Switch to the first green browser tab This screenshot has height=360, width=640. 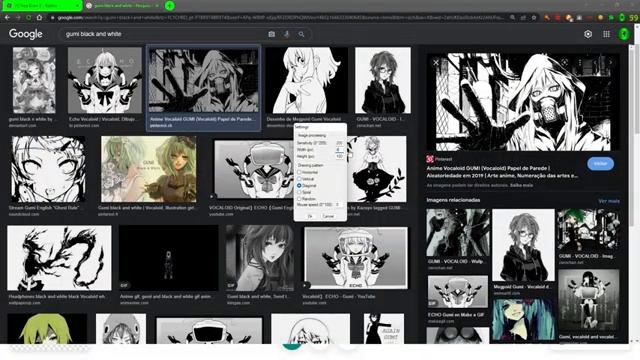click(41, 6)
